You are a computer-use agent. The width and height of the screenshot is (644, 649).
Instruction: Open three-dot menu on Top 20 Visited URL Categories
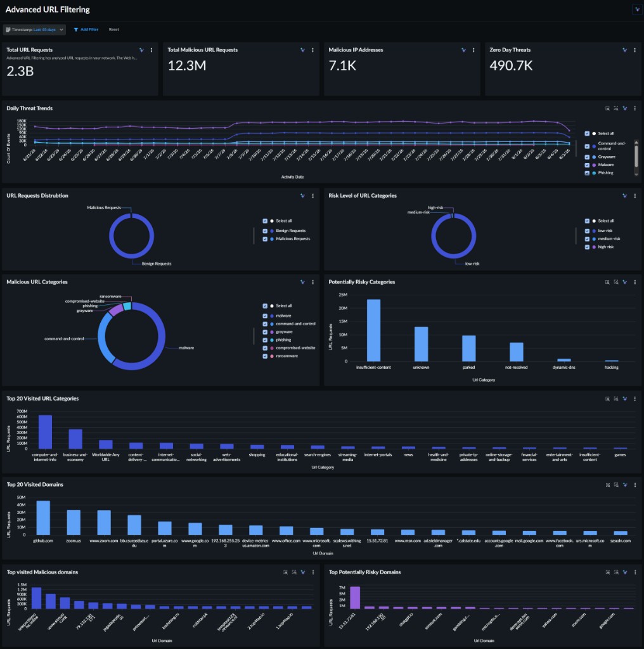tap(635, 399)
